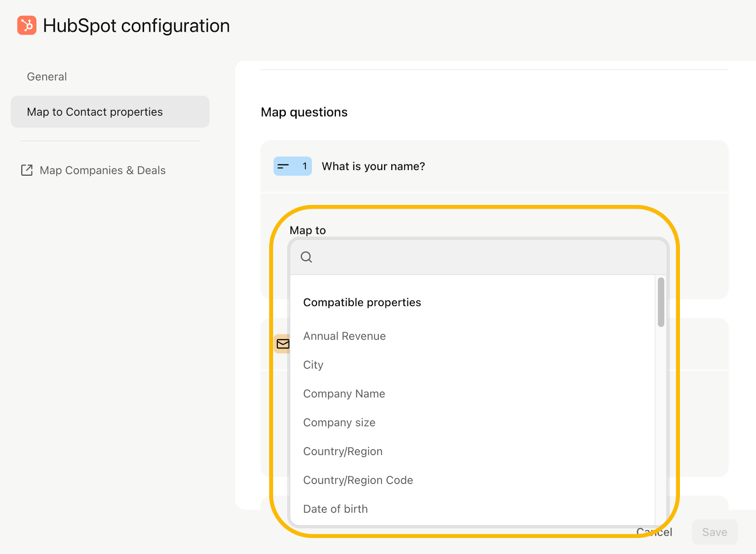The height and width of the screenshot is (554, 756).
Task: Click the 'Map questions' heading
Action: [x=304, y=112]
